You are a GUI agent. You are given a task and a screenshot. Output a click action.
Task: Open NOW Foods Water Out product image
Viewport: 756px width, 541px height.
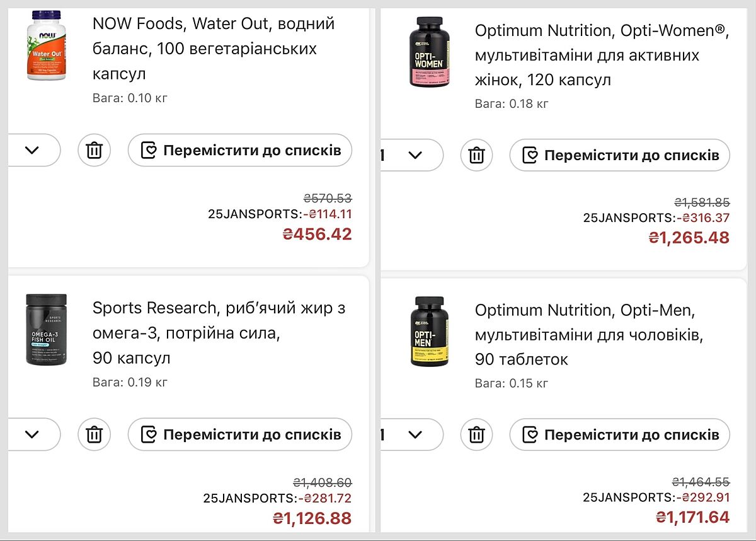click(47, 45)
